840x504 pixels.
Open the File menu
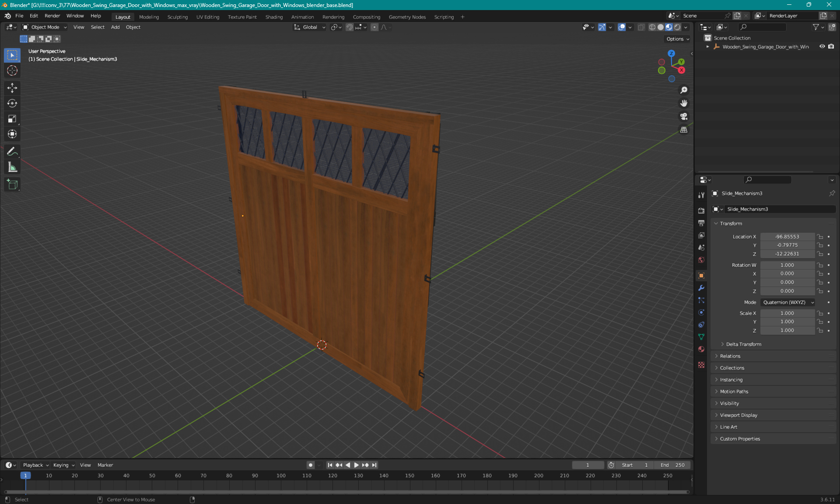tap(19, 16)
